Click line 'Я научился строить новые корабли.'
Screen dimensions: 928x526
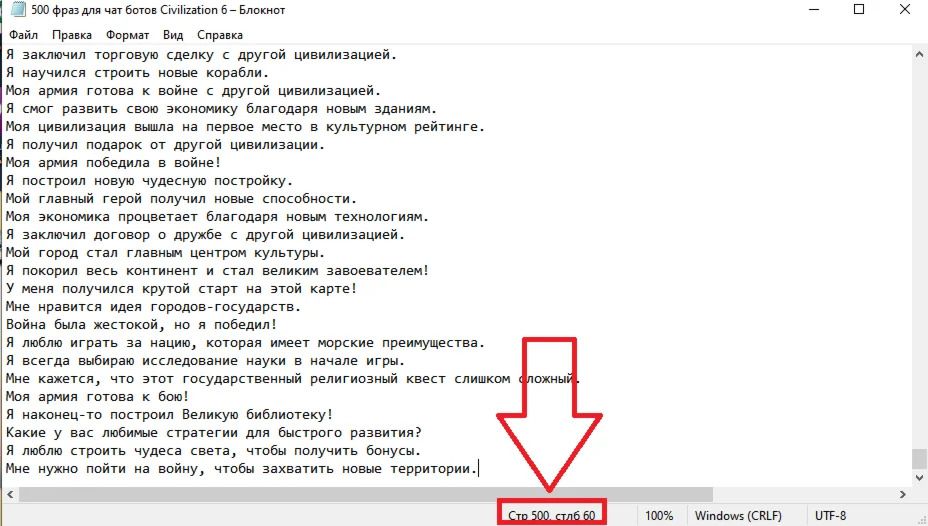pos(137,73)
